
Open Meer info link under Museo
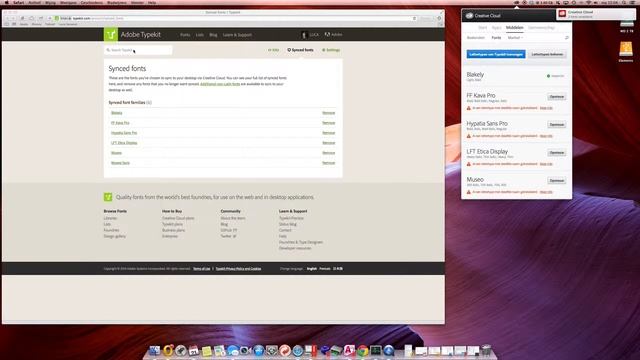[546, 192]
